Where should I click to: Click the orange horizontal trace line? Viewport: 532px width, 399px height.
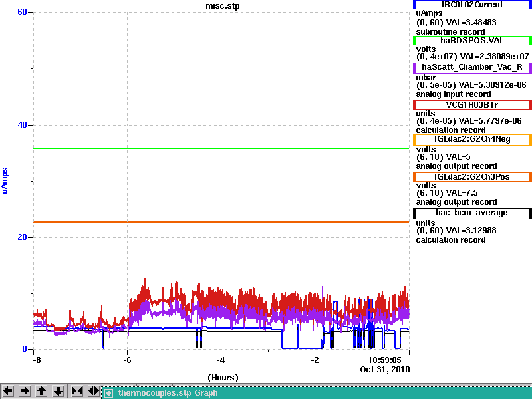point(221,222)
